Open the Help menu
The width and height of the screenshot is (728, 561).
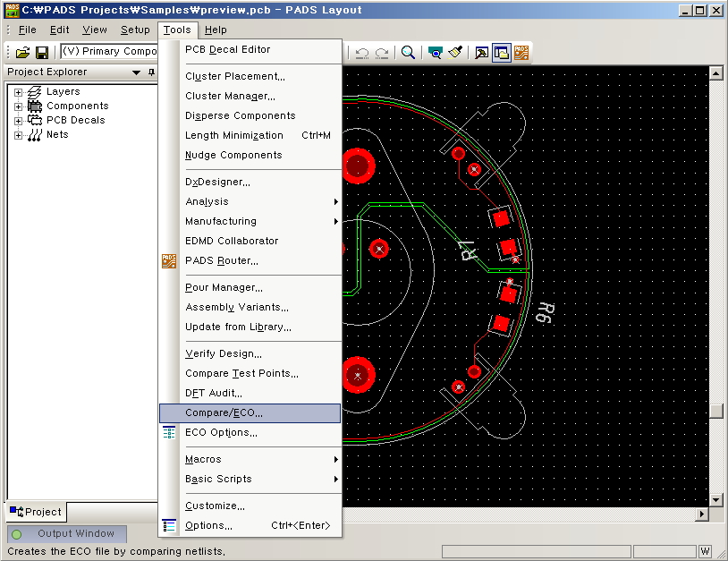(x=216, y=30)
